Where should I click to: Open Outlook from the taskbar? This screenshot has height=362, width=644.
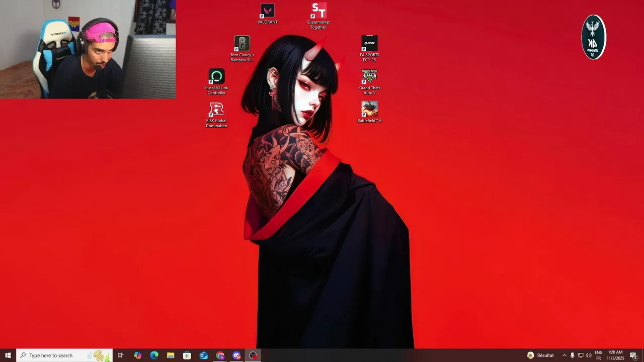204,355
